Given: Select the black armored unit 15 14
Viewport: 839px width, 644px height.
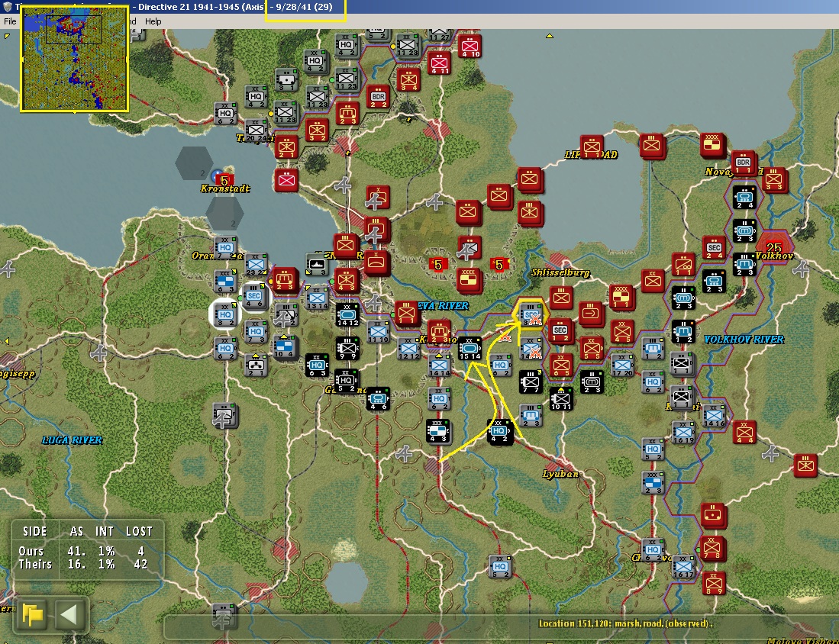Looking at the screenshot, I should coord(470,348).
